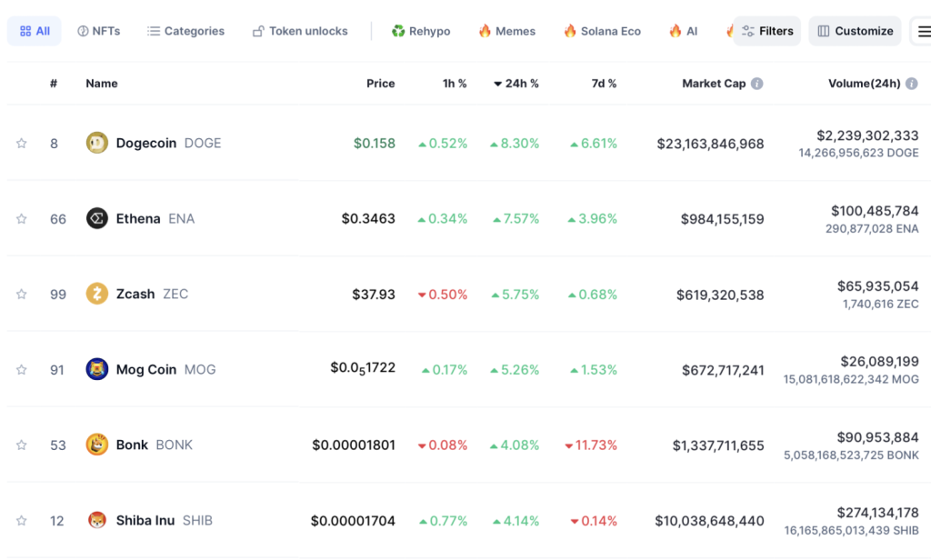Image resolution: width=931 pixels, height=560 pixels.
Task: Toggle the Mog Coin watchlist star
Action: (x=22, y=369)
